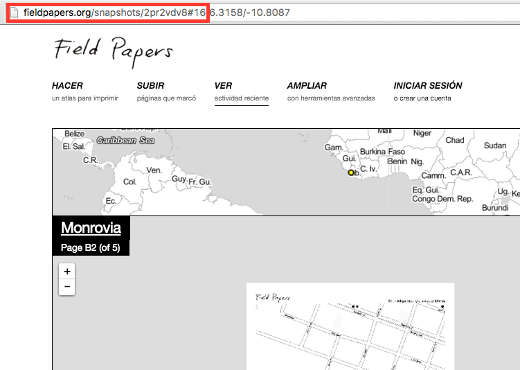This screenshot has height=370, width=520.
Task: Click 'o crear una cuenta' subtitle
Action: click(x=422, y=98)
